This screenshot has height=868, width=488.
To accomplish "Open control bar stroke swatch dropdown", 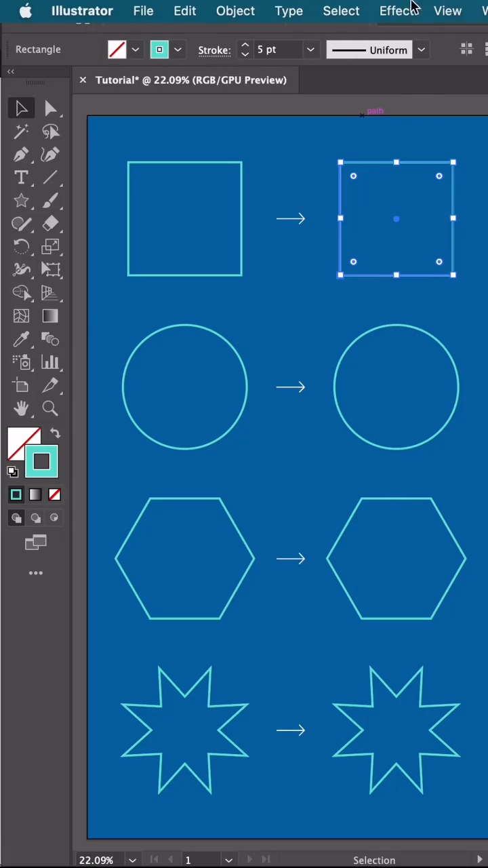I will (178, 50).
